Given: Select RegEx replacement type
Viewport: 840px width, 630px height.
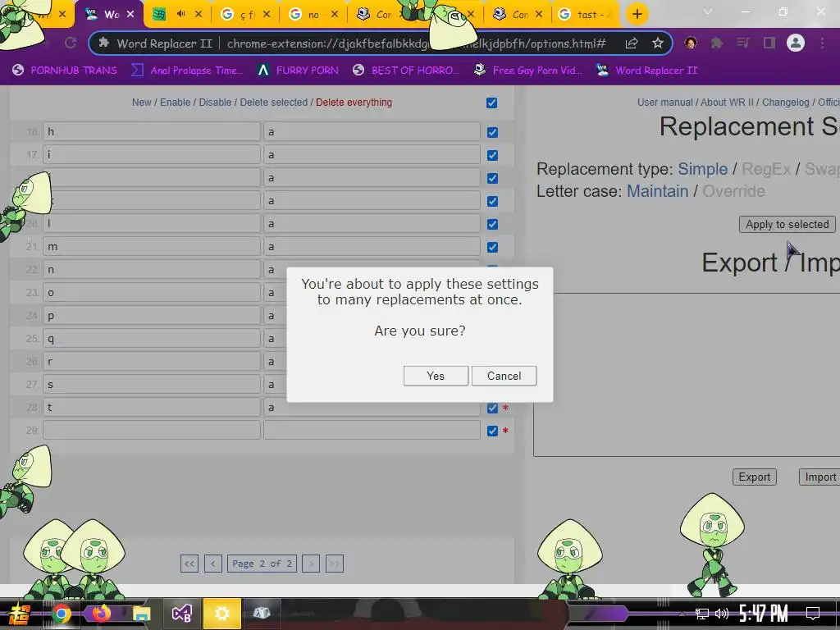Looking at the screenshot, I should tap(765, 169).
